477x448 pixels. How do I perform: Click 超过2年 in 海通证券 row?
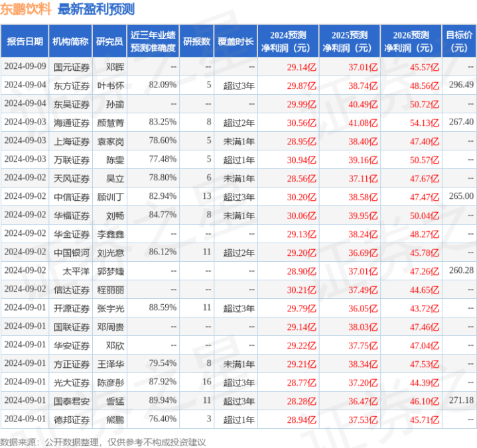tap(239, 123)
